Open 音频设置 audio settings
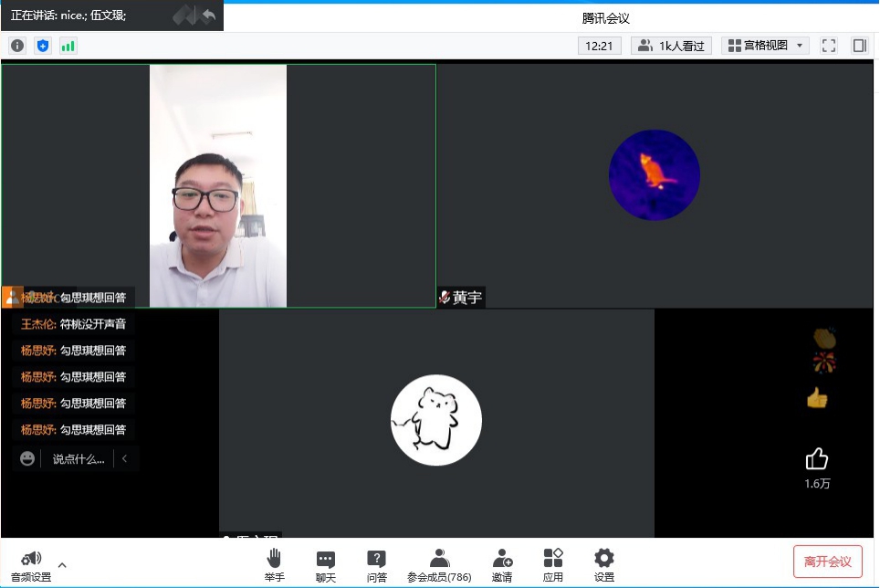This screenshot has height=588, width=880. 31,565
